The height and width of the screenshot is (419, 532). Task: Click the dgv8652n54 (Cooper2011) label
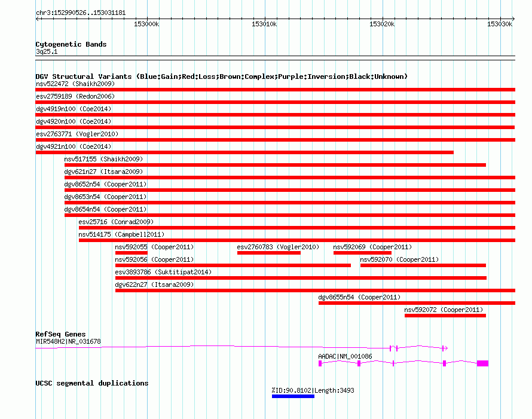tap(106, 184)
